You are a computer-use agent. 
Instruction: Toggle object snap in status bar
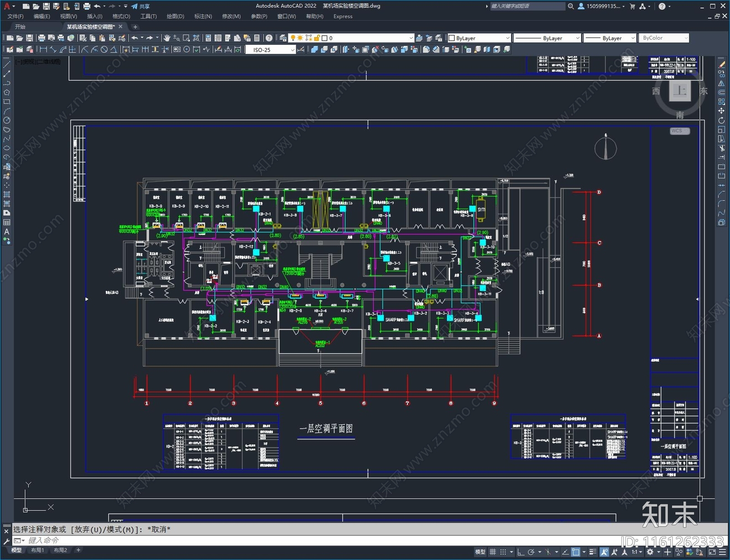(x=576, y=552)
